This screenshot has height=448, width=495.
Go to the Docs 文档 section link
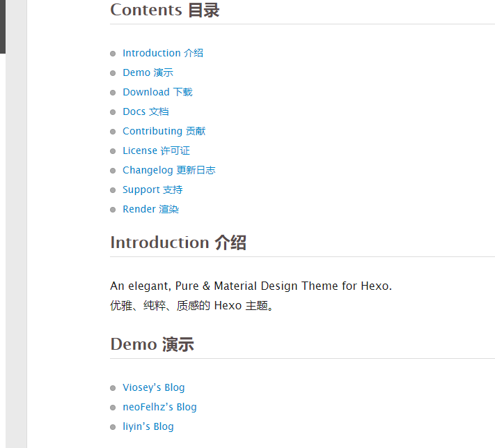pos(146,111)
